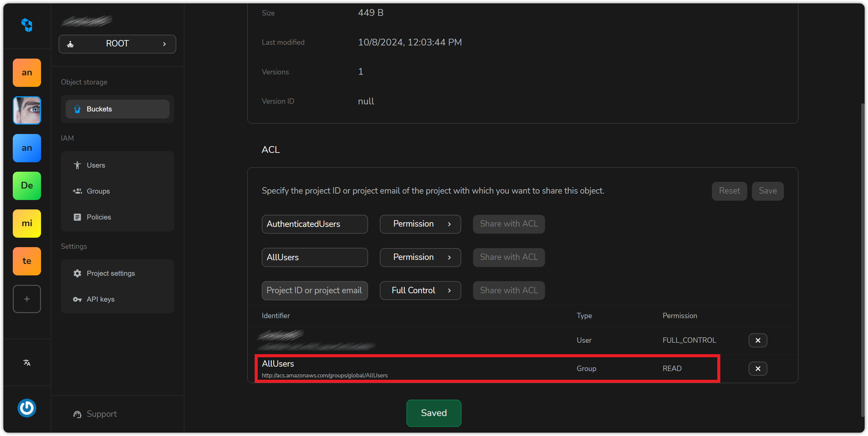Click the Groups icon under IAM
Screen dimensions: 868x436
(x=77, y=191)
